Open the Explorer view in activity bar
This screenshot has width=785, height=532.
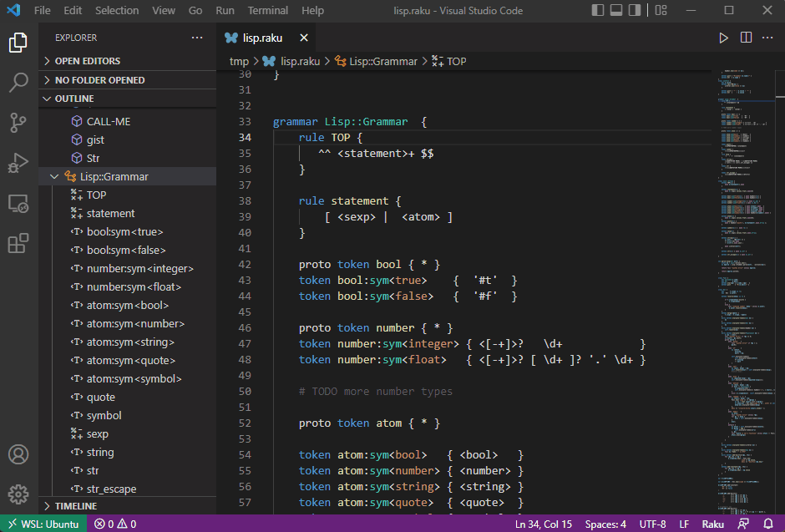(18, 43)
